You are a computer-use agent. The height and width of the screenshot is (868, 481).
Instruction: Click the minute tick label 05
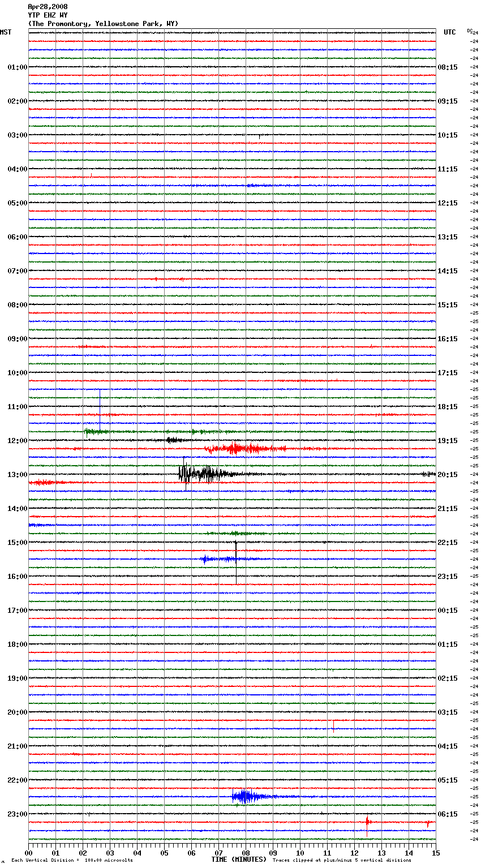pos(164,853)
